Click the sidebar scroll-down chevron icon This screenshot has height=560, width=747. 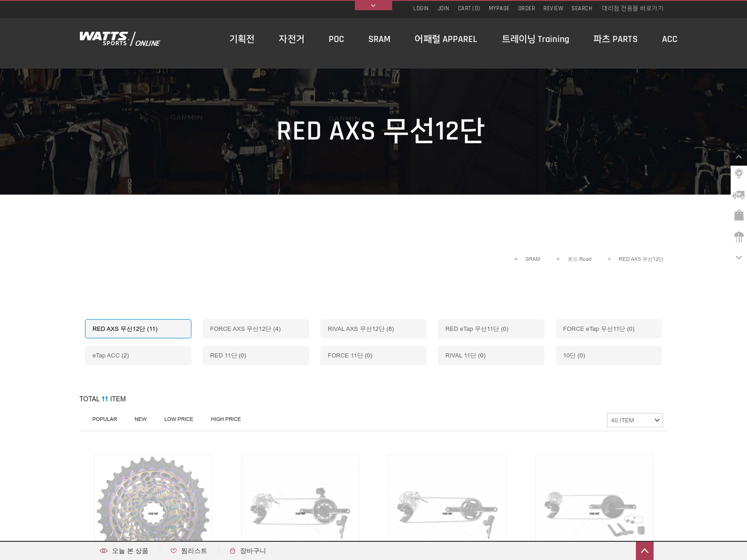coord(739,258)
